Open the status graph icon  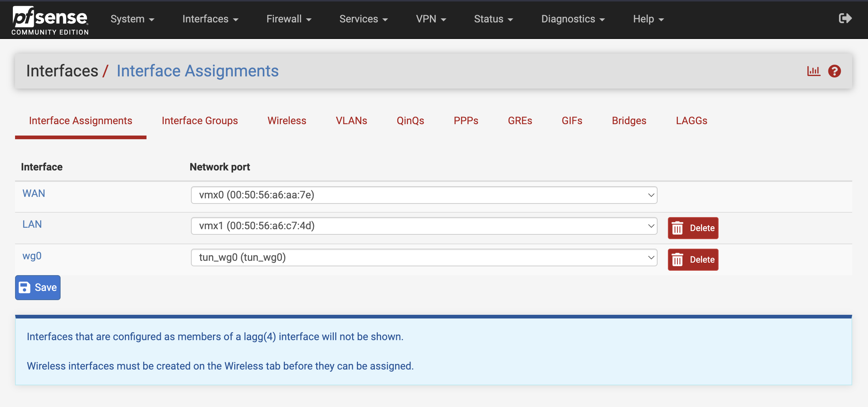pyautogui.click(x=813, y=71)
